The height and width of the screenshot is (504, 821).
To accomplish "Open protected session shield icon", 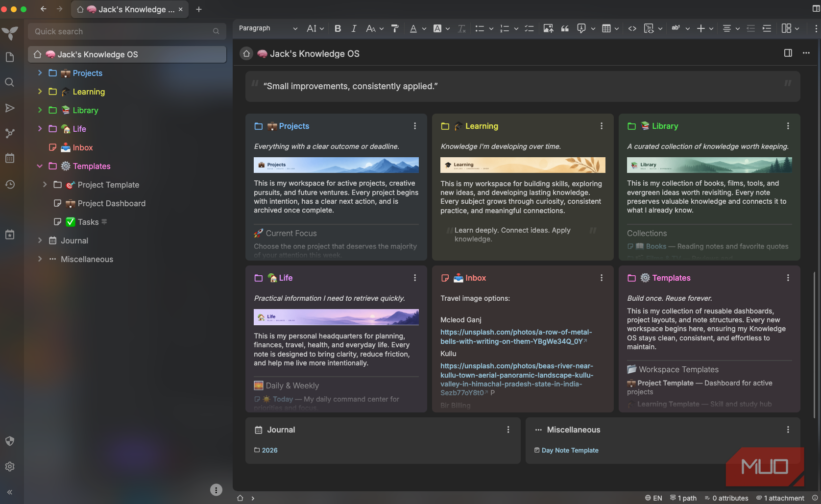I will [10, 441].
